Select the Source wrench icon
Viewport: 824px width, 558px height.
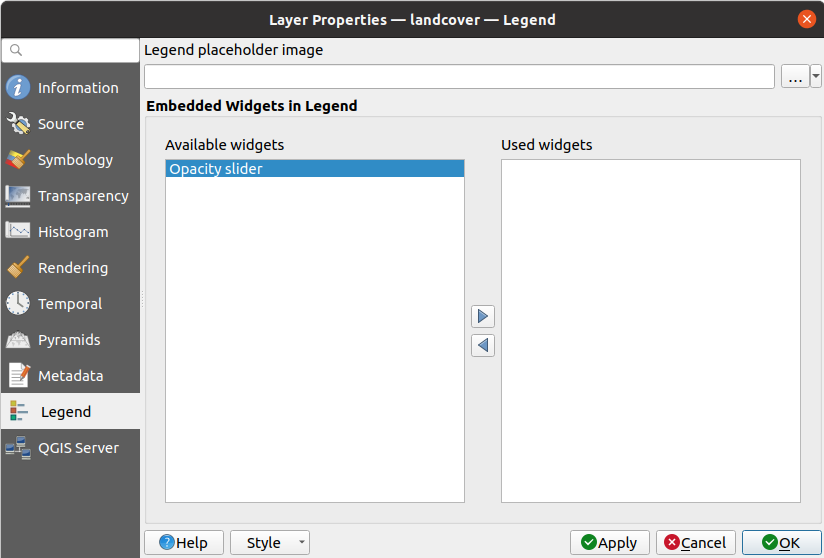click(18, 124)
